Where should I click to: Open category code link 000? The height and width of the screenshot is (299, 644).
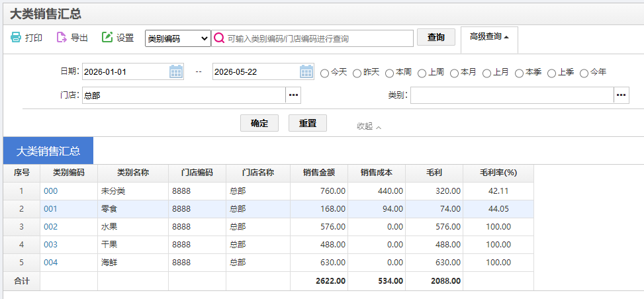pyautogui.click(x=51, y=191)
